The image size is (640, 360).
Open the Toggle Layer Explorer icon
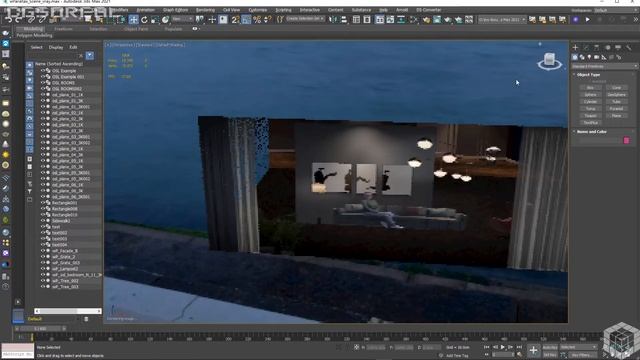point(367,19)
